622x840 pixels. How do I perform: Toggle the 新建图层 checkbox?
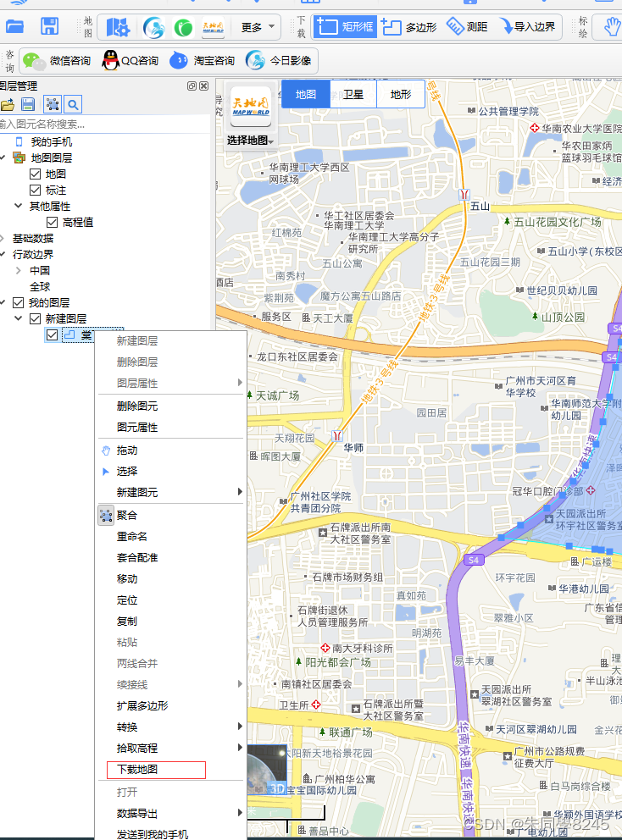click(x=36, y=318)
